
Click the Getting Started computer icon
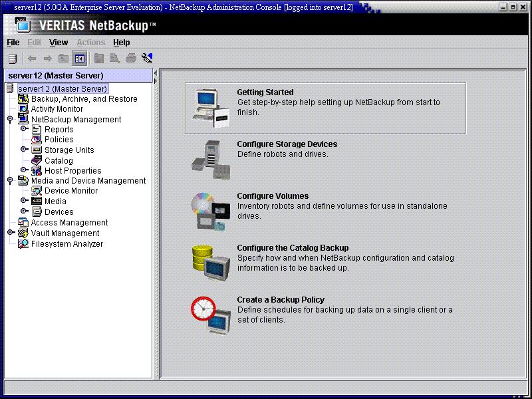(x=211, y=108)
